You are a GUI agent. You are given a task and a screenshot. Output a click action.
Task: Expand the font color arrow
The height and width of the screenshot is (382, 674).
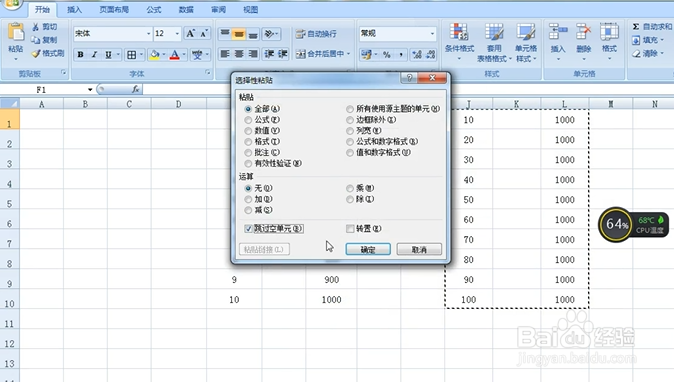tap(184, 55)
